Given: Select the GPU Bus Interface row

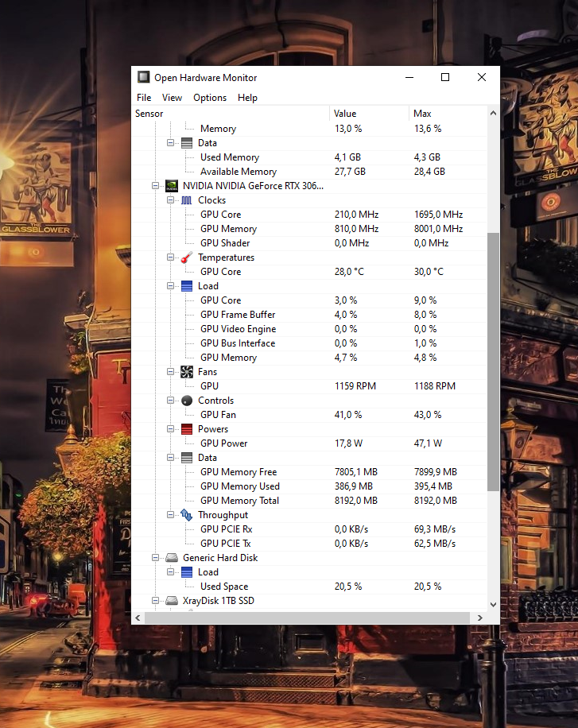Looking at the screenshot, I should (309, 343).
